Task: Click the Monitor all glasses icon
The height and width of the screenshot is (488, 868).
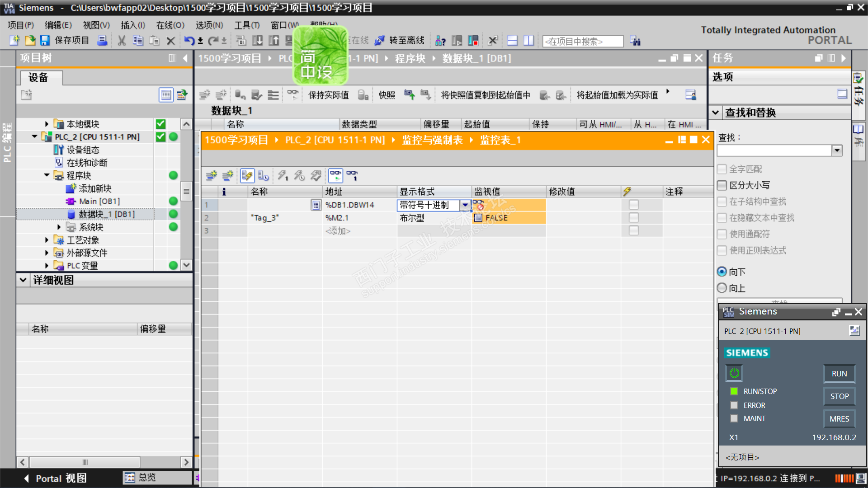Action: (x=335, y=175)
